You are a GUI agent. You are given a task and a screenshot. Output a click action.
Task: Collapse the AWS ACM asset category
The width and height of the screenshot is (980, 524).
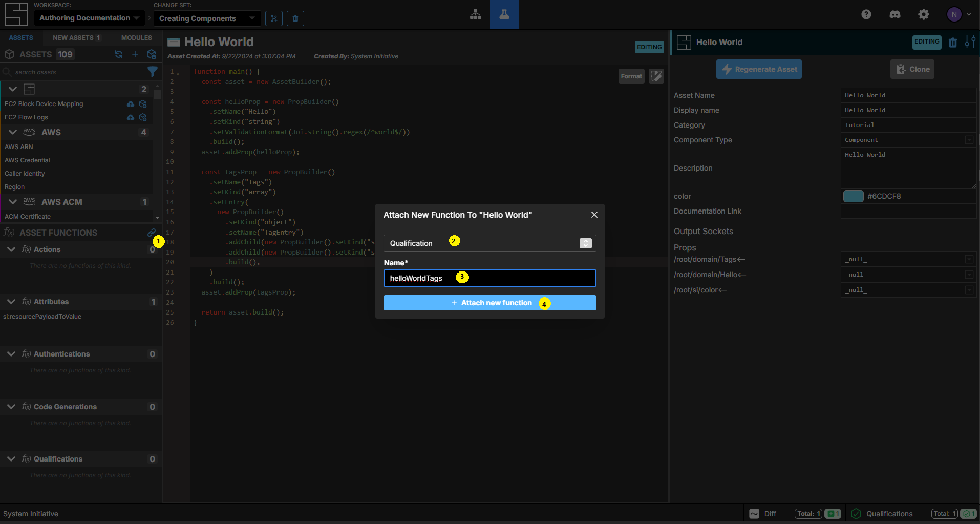click(13, 202)
